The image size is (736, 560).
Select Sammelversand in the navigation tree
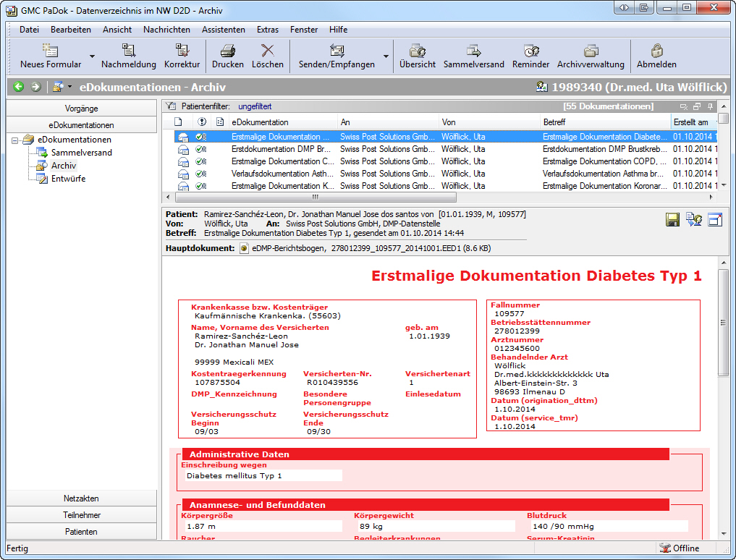[x=82, y=153]
